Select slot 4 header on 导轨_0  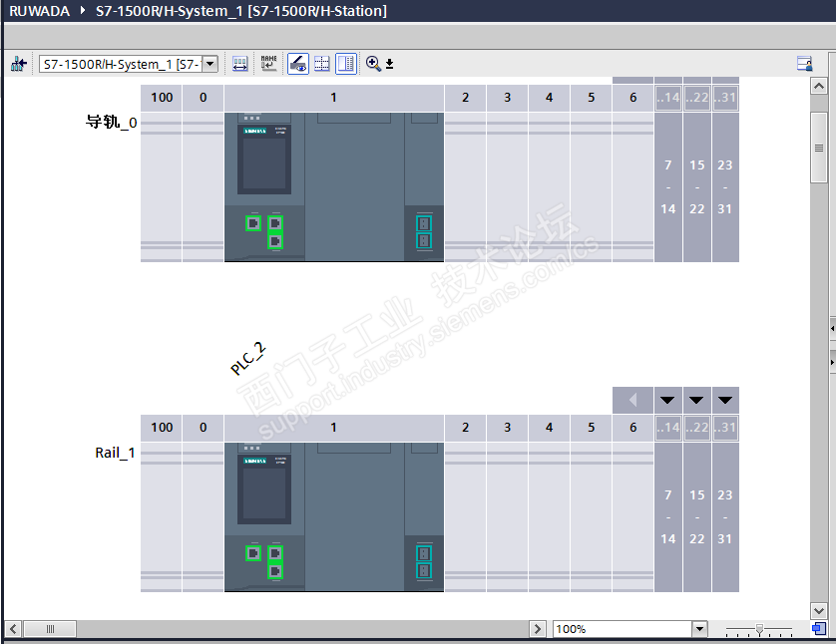tap(549, 98)
